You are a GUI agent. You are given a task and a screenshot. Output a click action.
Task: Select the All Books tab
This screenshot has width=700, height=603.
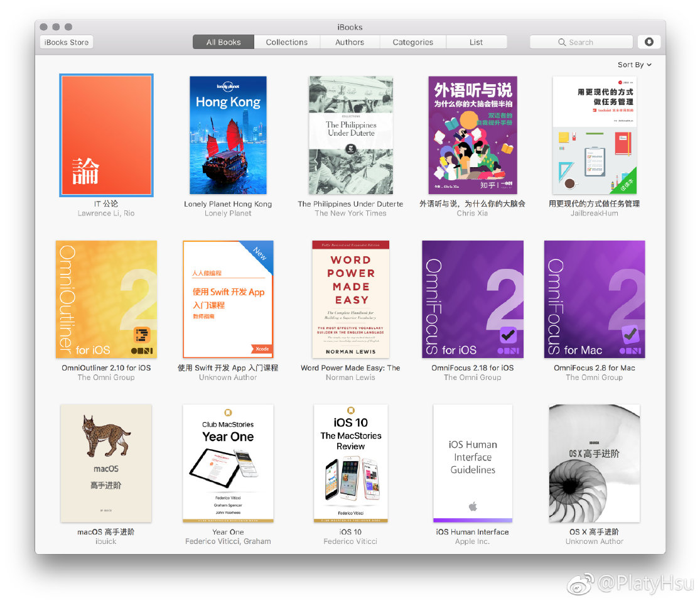coord(223,42)
